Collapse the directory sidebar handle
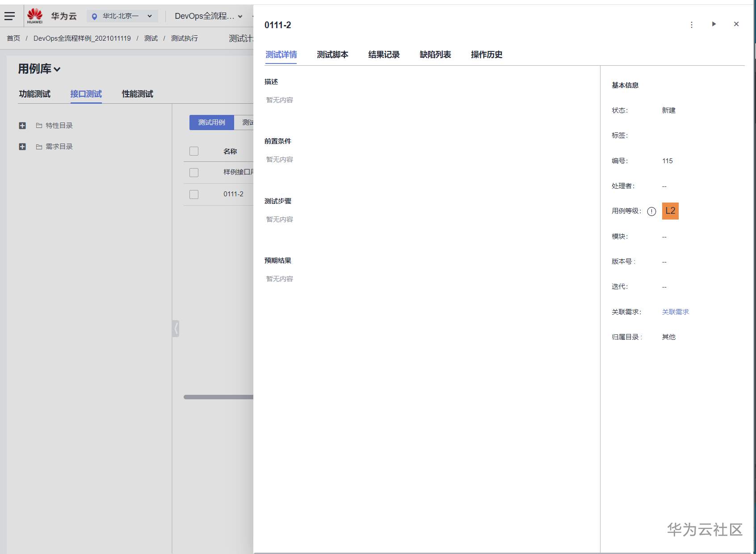Image resolution: width=756 pixels, height=554 pixels. pyautogui.click(x=176, y=329)
